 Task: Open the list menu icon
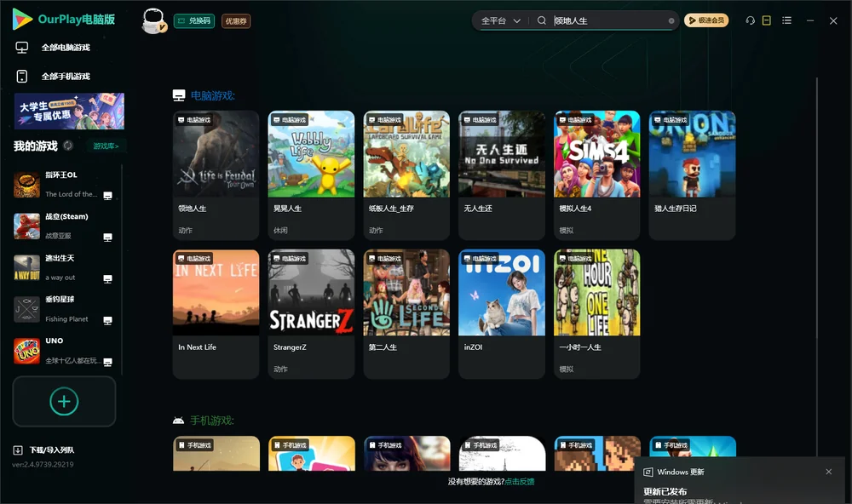click(x=786, y=20)
